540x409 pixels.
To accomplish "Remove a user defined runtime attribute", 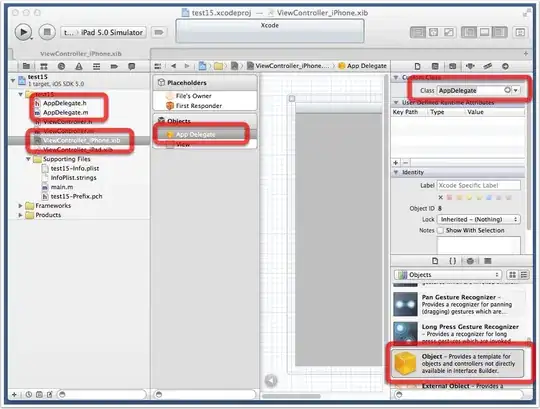I will (x=405, y=162).
